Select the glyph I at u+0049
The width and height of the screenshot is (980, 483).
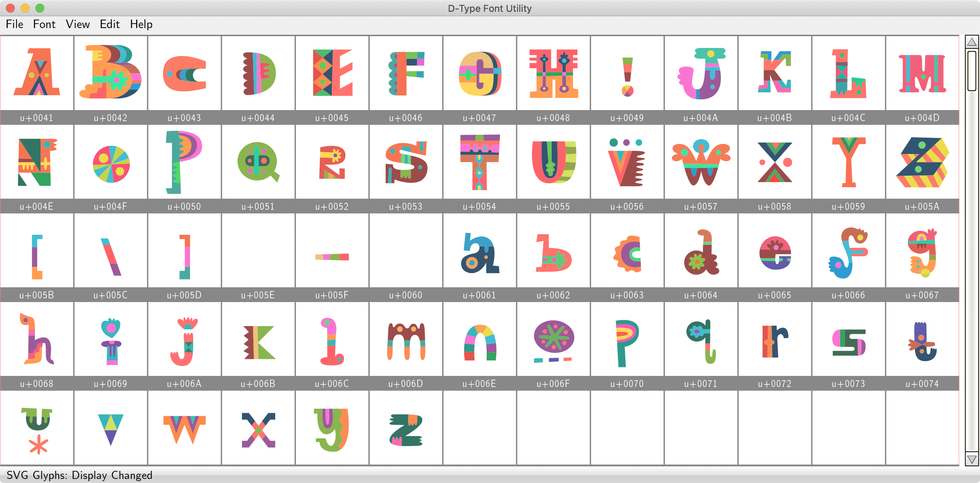[627, 77]
